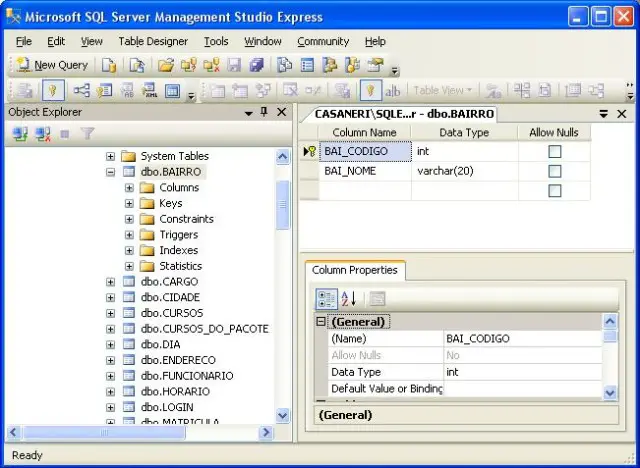Switch column properties to categorized view
Image resolution: width=640 pixels, height=468 pixels.
[x=326, y=298]
